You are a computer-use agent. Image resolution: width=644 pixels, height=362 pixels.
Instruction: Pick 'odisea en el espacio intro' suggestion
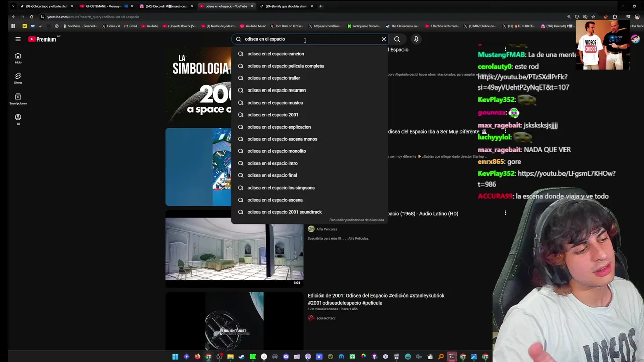pos(310,163)
